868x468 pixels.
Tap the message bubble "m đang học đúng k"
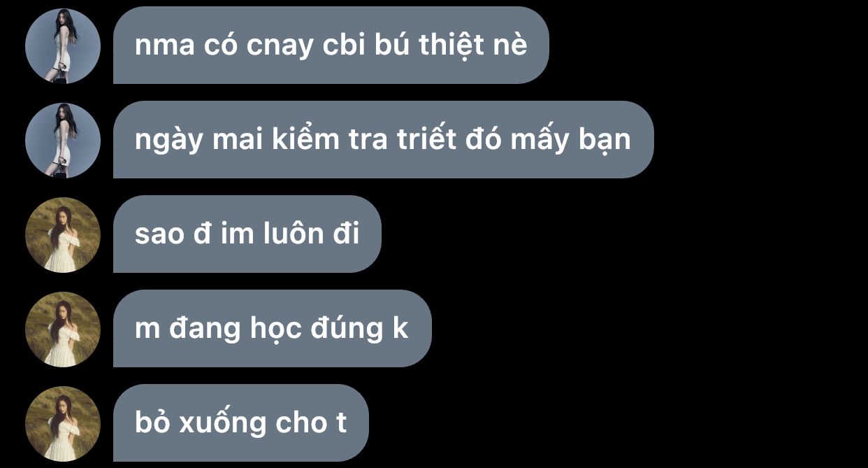(x=273, y=329)
